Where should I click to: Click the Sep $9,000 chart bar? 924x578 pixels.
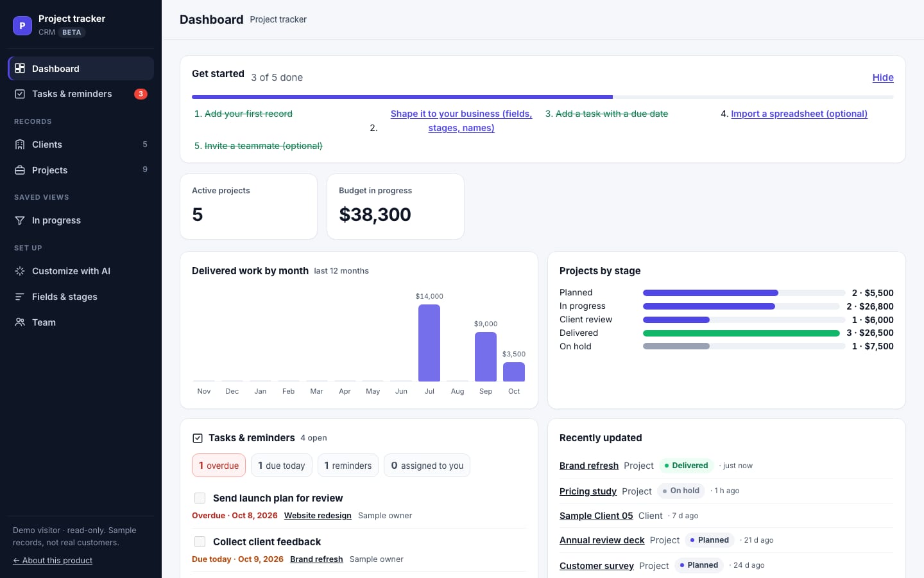click(486, 357)
